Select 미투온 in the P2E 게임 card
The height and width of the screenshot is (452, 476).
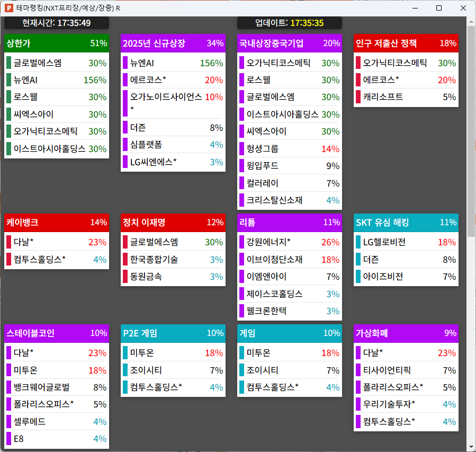[x=173, y=353]
